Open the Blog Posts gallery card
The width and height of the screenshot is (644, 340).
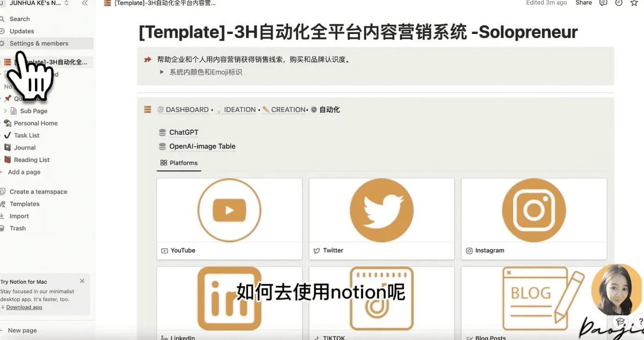pos(534,303)
